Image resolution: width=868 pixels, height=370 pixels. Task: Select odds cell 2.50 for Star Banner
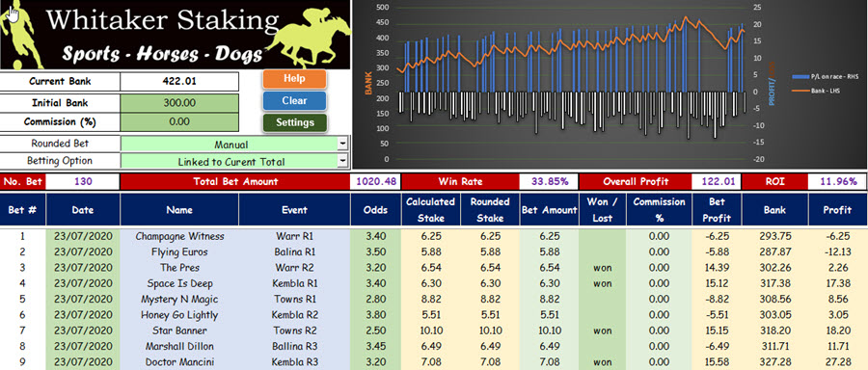(x=375, y=330)
